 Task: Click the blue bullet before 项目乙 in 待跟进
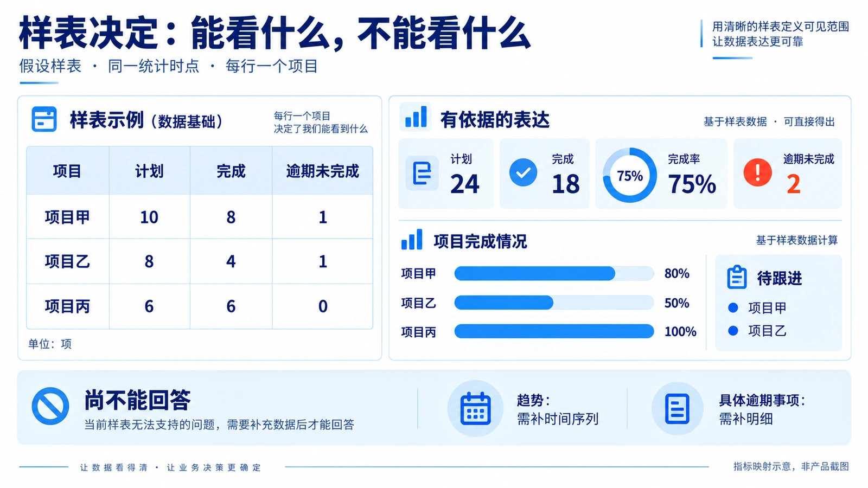point(733,330)
